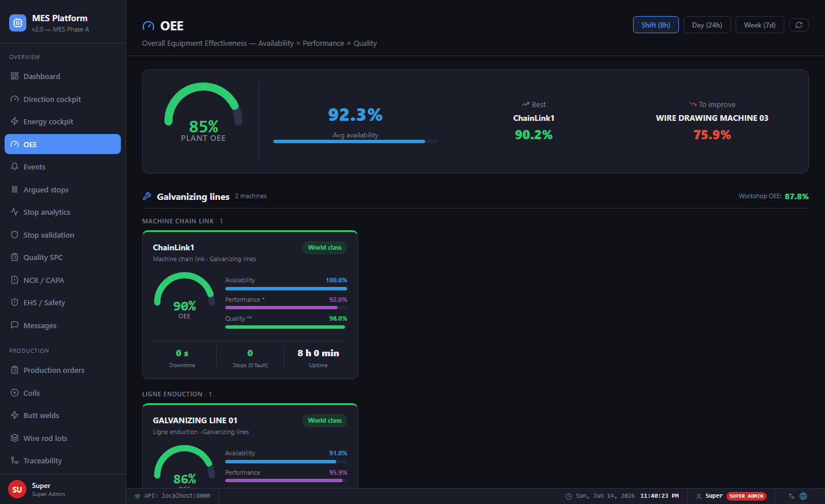Click the Energy cockpit lightning icon
Screen dimensions: 825x504
coord(14,121)
